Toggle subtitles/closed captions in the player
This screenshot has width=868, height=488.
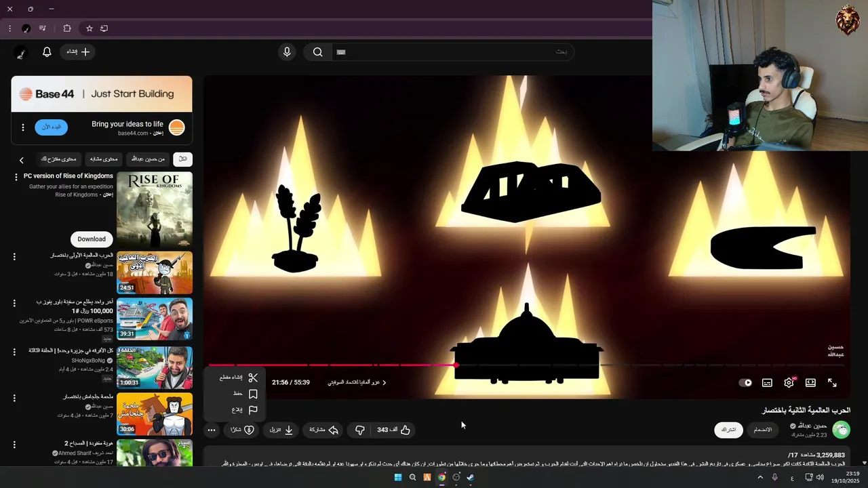767,382
